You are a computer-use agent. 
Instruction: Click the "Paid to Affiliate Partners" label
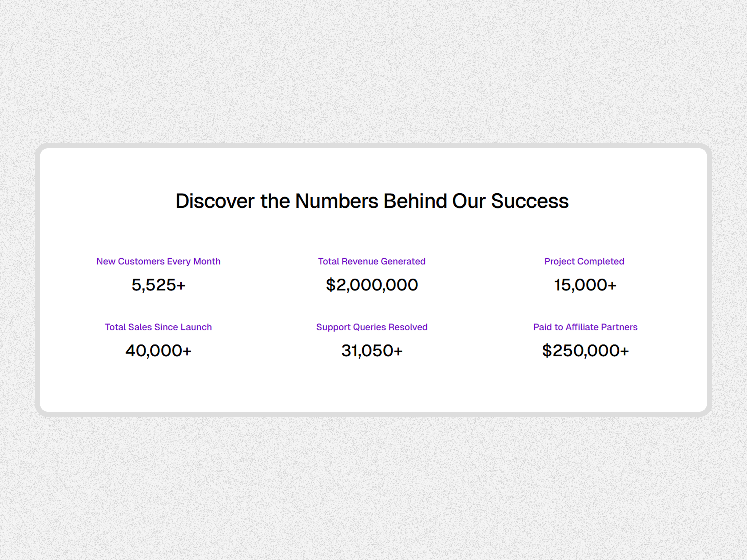[x=585, y=327]
